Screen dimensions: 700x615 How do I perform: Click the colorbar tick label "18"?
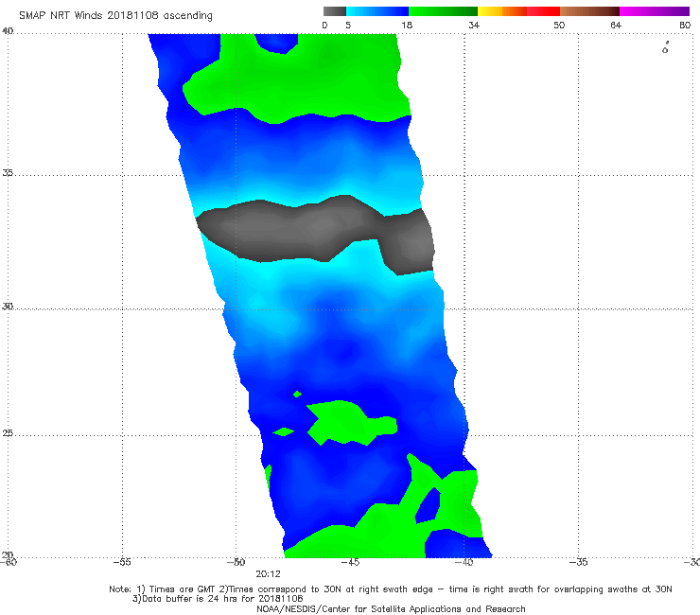tap(407, 25)
